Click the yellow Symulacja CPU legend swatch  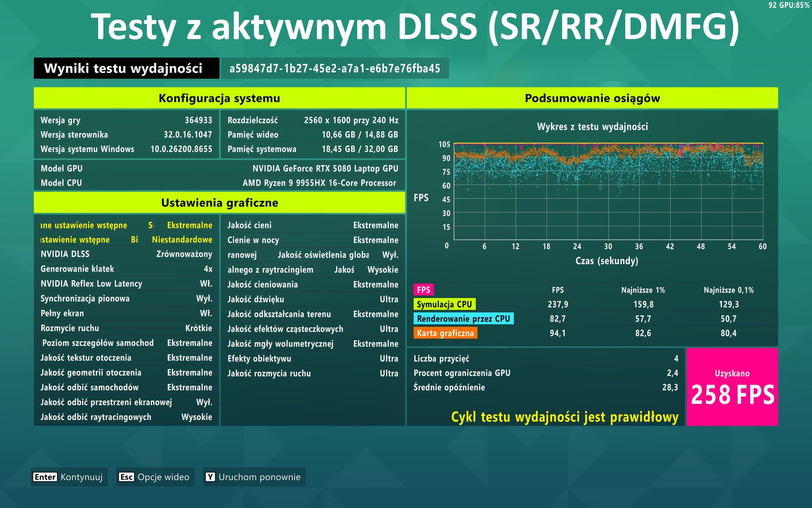444,304
